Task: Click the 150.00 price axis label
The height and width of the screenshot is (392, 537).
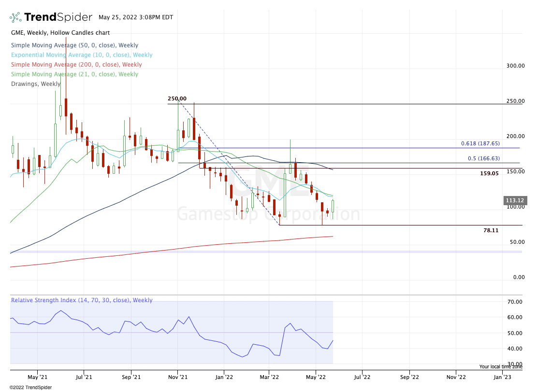Action: coord(516,171)
